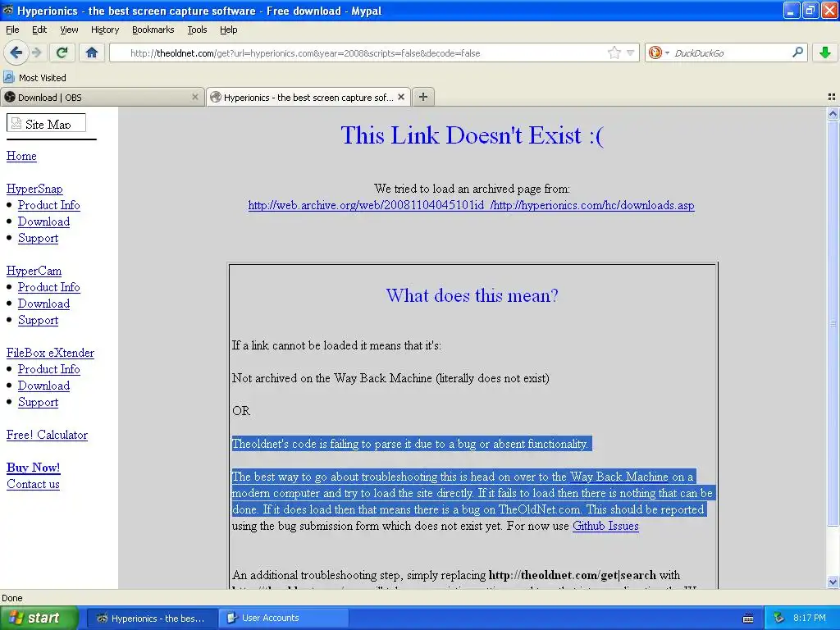
Task: Open Download under FileBox eXtender
Action: tap(44, 386)
